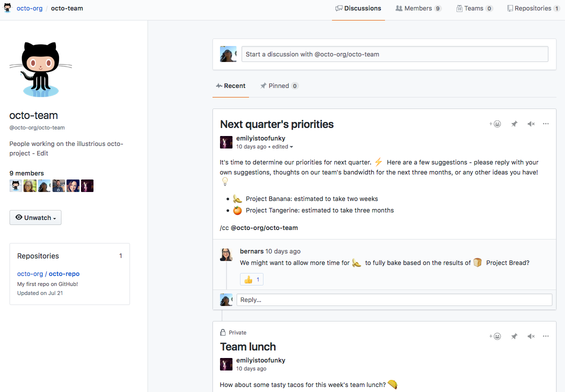
Task: Click the Reply field under bernars' comment
Action: point(394,299)
